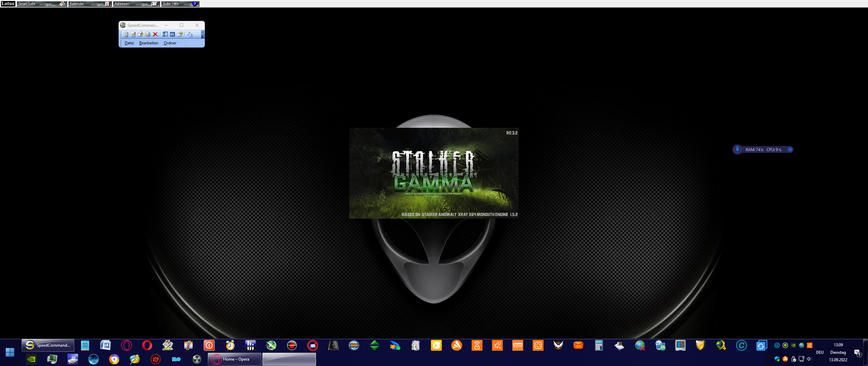Image resolution: width=868 pixels, height=366 pixels.
Task: Click the Sound Blaster taskbar icon
Action: [517, 345]
